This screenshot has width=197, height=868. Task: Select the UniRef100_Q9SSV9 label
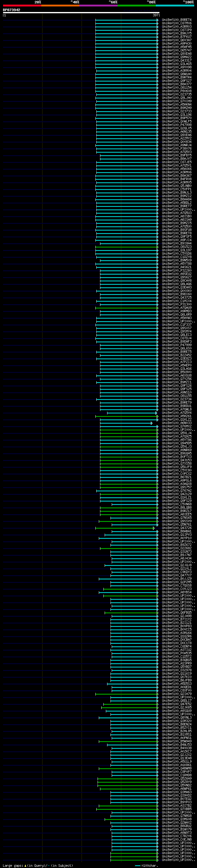(177, 521)
